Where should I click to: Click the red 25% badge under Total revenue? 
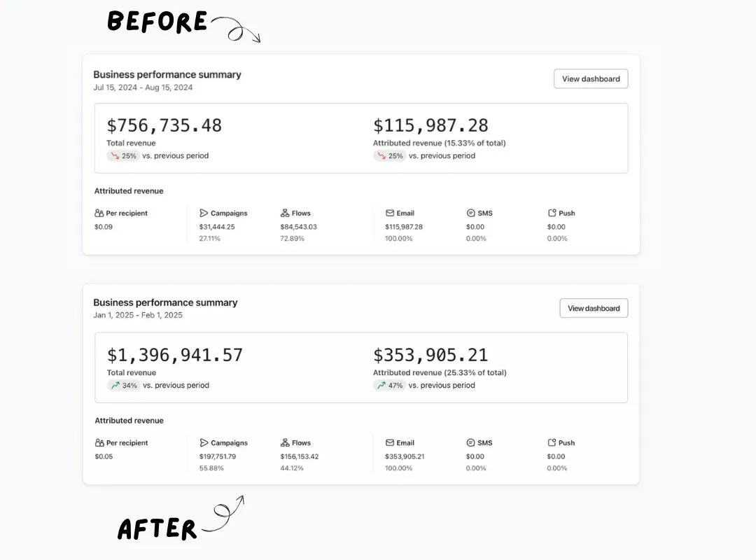point(123,156)
